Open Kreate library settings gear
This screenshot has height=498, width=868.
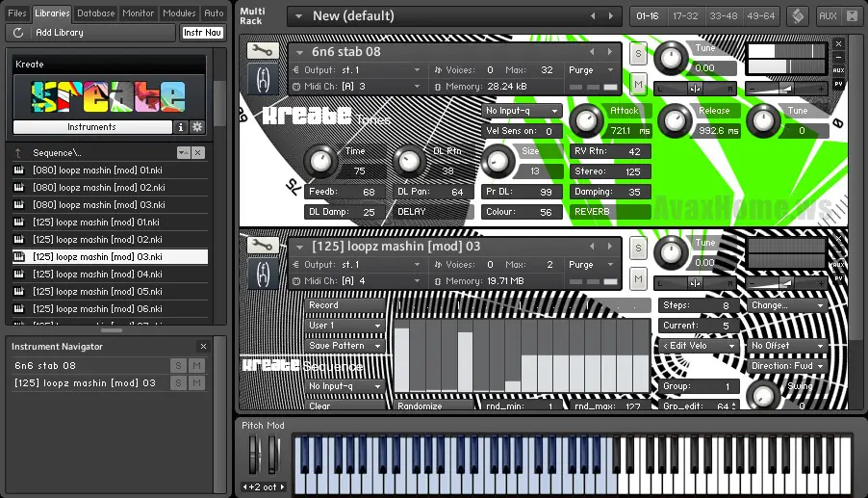197,127
